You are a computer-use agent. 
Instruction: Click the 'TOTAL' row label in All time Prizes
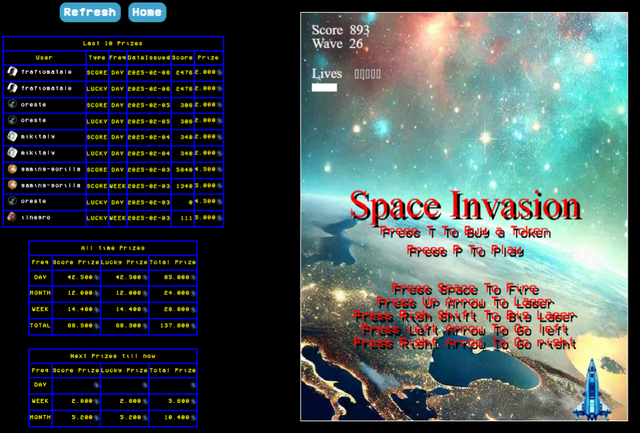point(40,325)
